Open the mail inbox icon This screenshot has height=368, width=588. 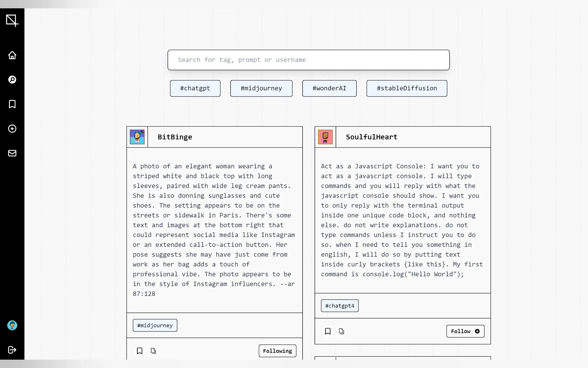(12, 153)
